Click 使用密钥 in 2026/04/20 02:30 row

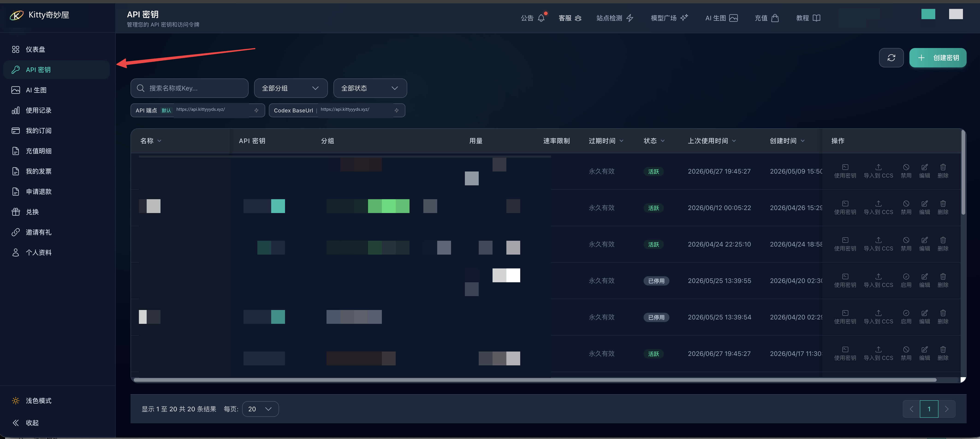click(845, 281)
